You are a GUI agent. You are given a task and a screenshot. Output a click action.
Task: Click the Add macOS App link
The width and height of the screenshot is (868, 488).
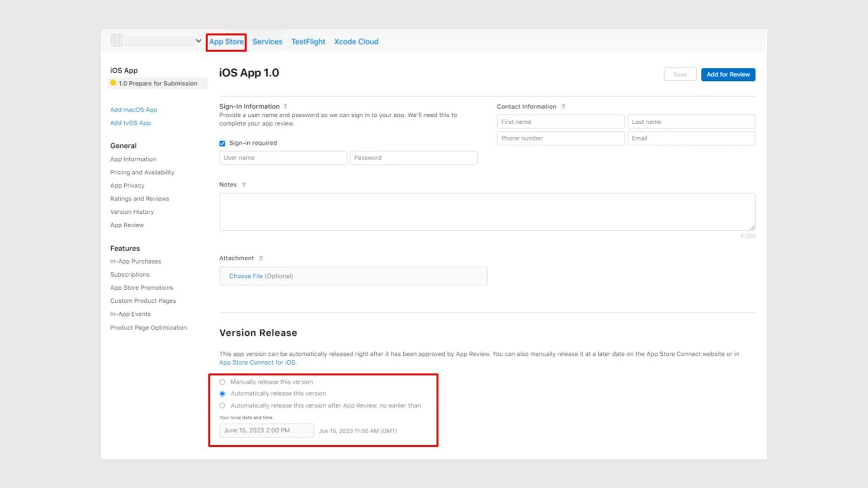pos(134,110)
